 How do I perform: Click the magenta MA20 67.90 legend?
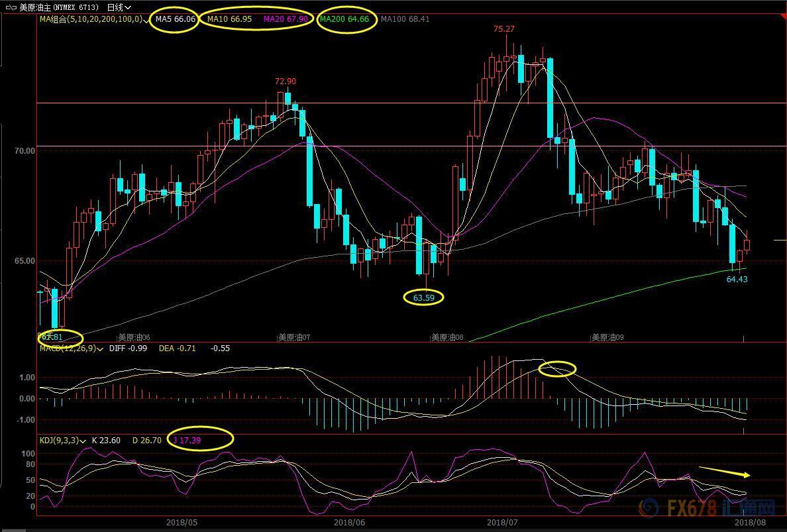[x=286, y=19]
